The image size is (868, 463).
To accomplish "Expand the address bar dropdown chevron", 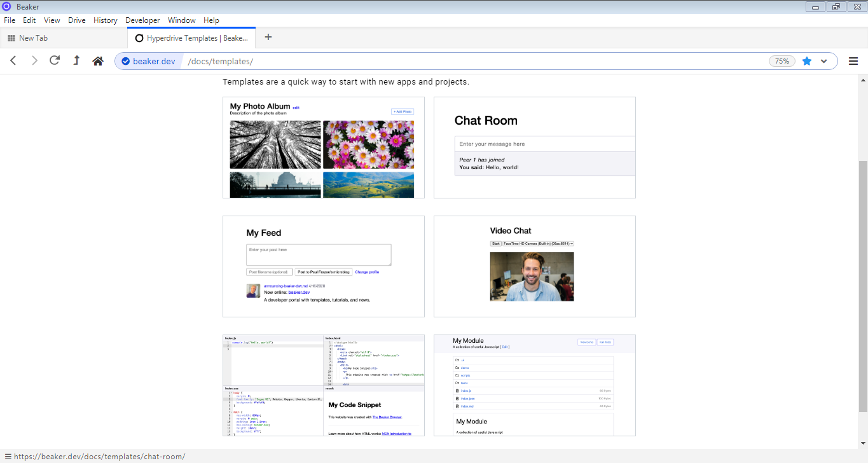I will click(824, 61).
